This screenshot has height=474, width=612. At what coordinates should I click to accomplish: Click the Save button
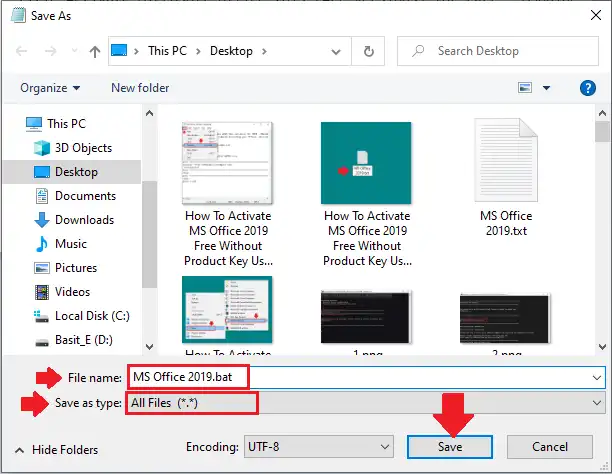click(450, 447)
